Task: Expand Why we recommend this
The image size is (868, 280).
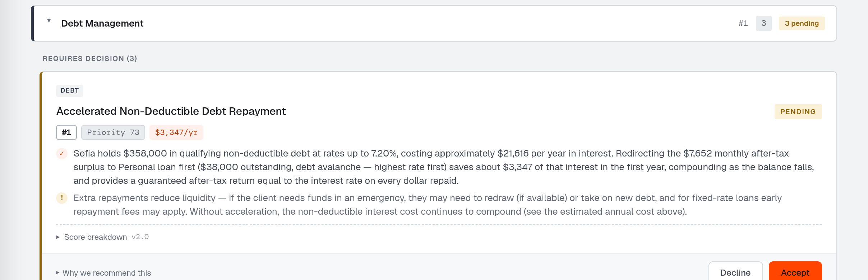Action: 103,273
